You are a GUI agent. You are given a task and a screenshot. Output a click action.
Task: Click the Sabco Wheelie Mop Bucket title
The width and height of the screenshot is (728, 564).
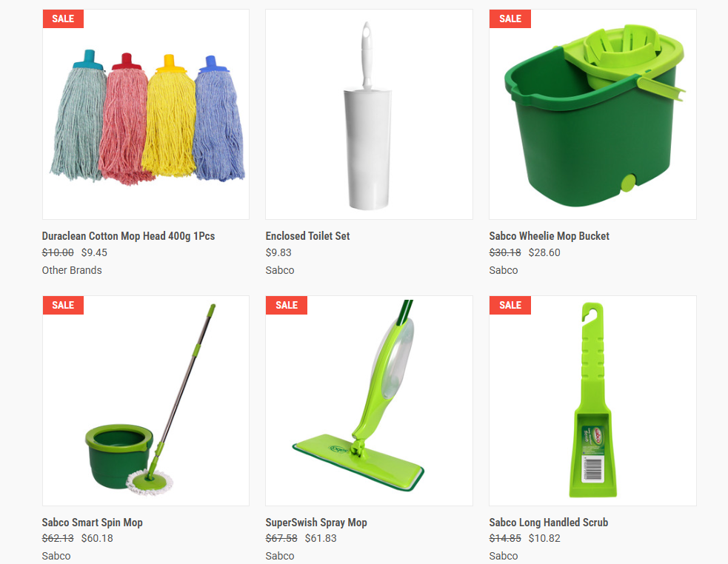(549, 236)
